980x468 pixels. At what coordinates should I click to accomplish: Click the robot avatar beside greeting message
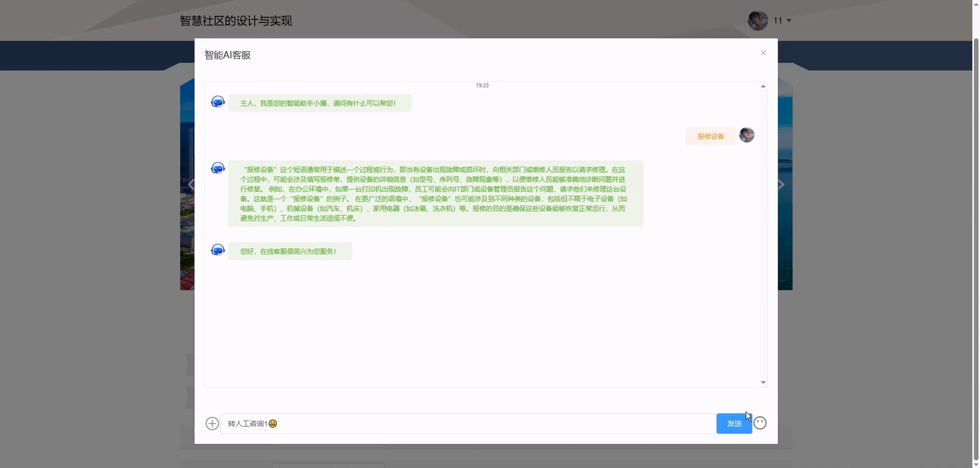click(x=218, y=102)
